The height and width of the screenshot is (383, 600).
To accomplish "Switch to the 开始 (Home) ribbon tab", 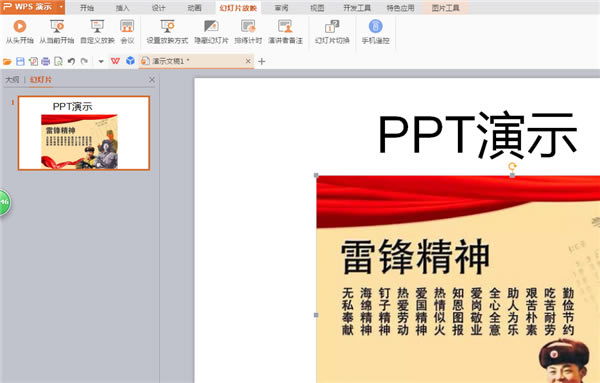I will click(87, 8).
